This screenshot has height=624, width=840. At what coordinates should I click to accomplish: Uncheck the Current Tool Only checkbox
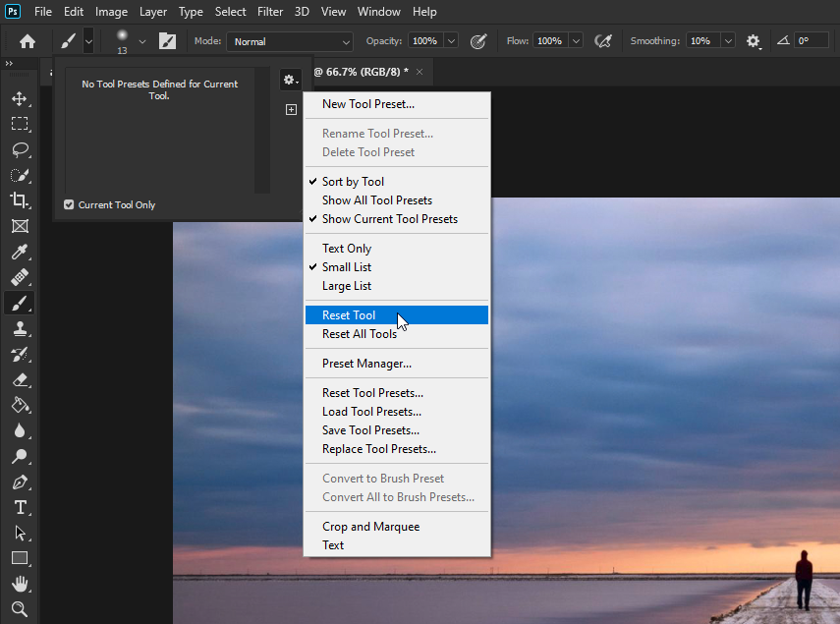pos(69,205)
